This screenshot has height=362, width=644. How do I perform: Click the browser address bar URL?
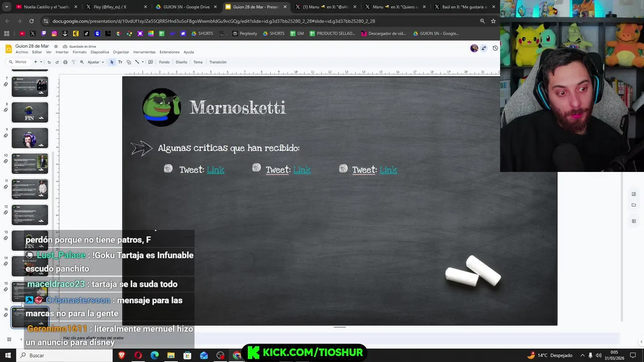click(x=214, y=21)
